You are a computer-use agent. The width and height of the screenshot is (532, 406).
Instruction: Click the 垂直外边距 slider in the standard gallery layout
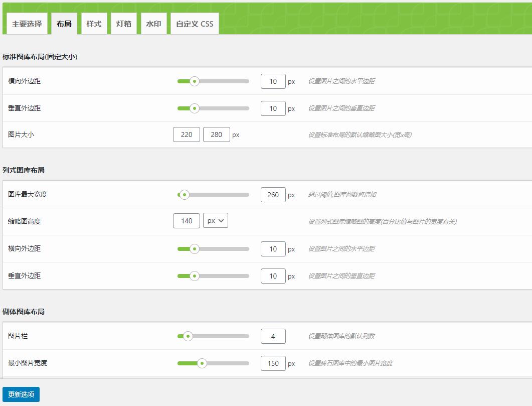(x=213, y=108)
